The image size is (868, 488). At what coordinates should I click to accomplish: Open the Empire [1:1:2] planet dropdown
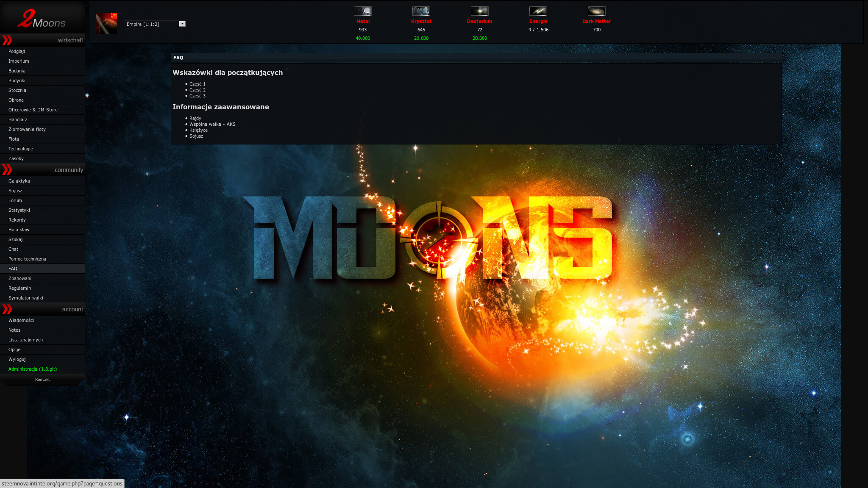pyautogui.click(x=155, y=24)
